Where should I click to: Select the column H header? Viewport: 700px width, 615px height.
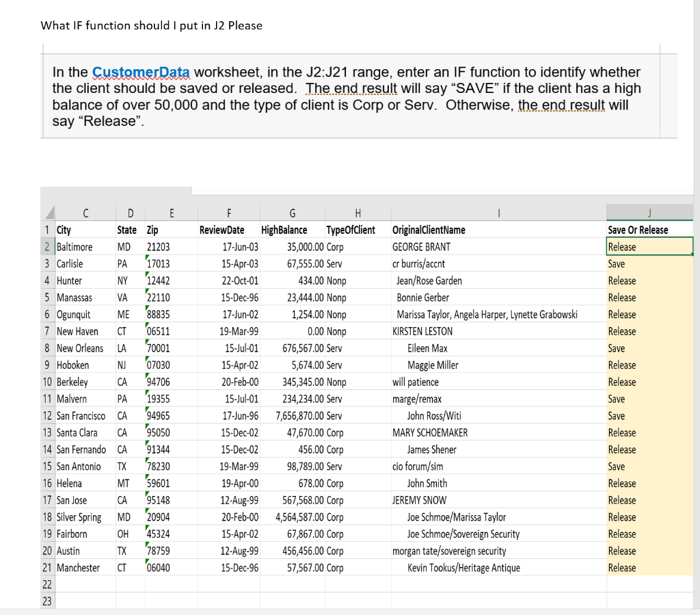(358, 213)
